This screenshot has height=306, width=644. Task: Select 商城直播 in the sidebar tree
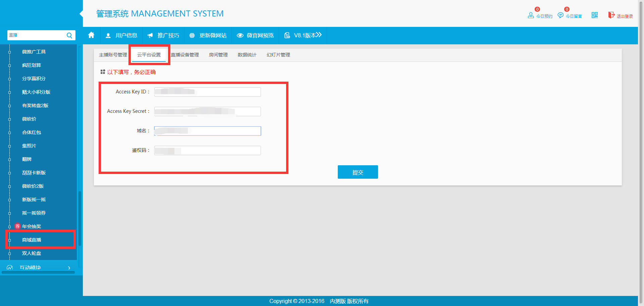(32, 240)
